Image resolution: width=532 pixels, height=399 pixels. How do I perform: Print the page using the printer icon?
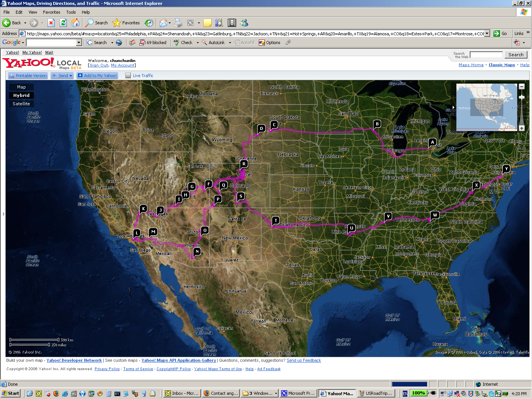178,23
